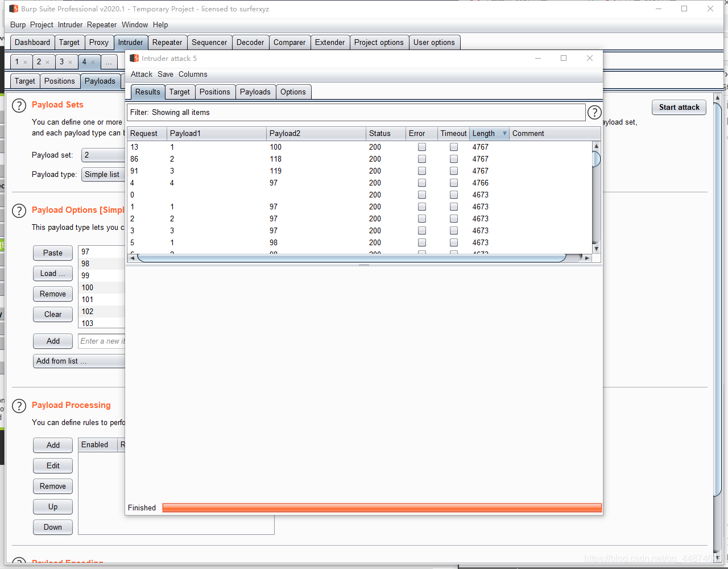Click Remove button in Payload Options
The image size is (728, 569).
tap(53, 294)
